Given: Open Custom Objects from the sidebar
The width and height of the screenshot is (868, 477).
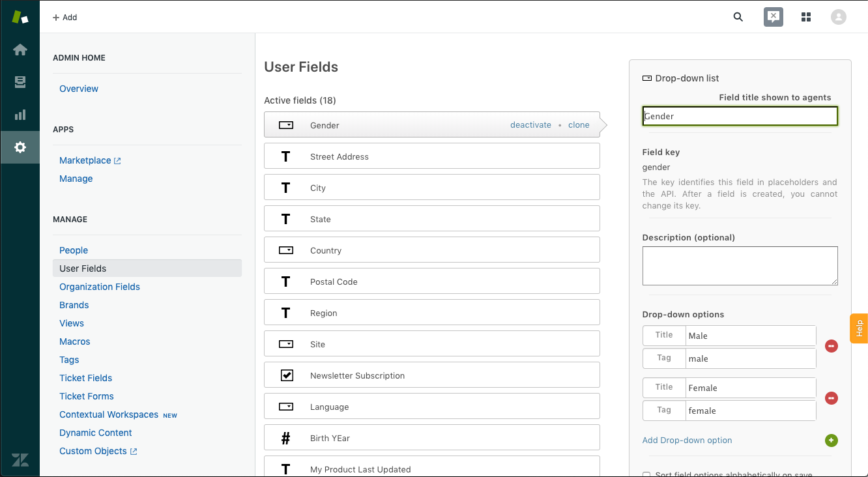Looking at the screenshot, I should (x=93, y=450).
